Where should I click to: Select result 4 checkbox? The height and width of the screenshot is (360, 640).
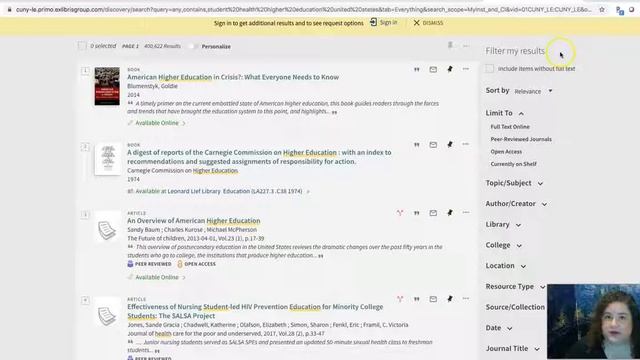tap(85, 301)
